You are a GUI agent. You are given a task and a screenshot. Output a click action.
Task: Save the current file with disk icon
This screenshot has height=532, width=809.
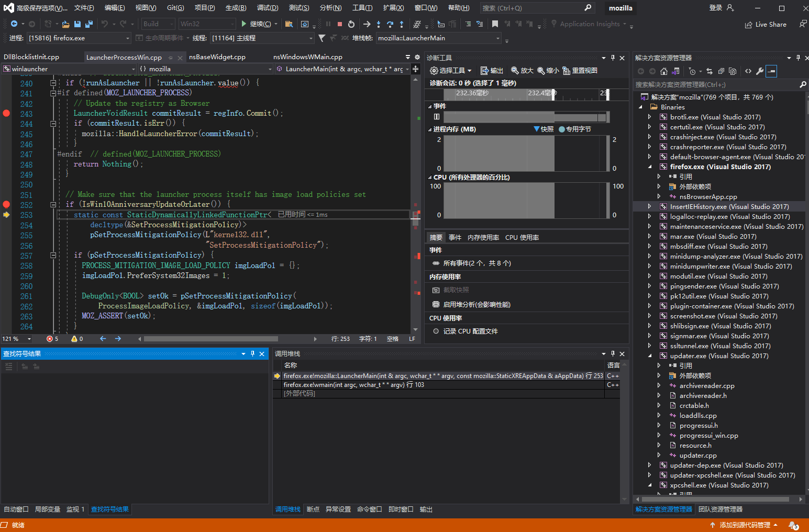pos(77,24)
